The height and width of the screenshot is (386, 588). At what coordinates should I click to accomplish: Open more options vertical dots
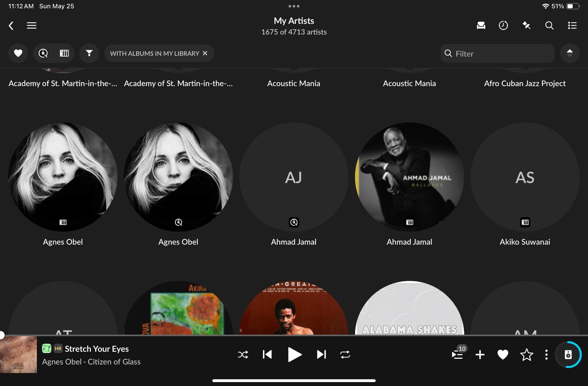pyautogui.click(x=546, y=354)
